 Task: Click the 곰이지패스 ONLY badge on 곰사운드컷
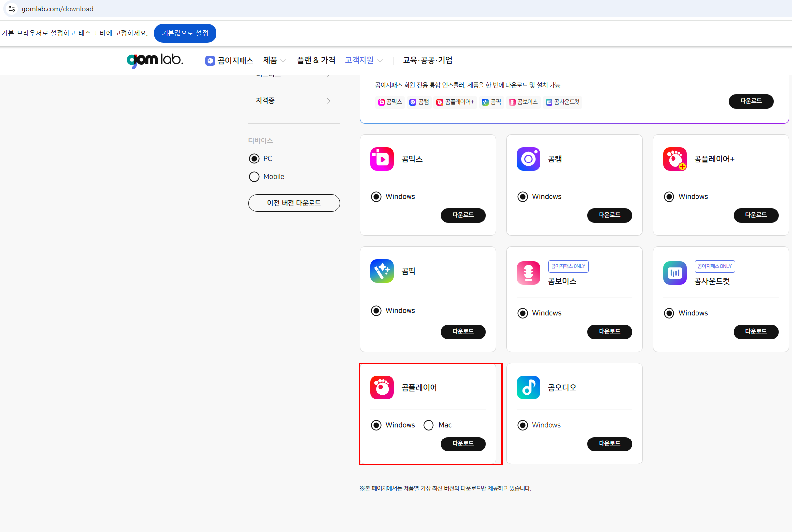click(715, 266)
